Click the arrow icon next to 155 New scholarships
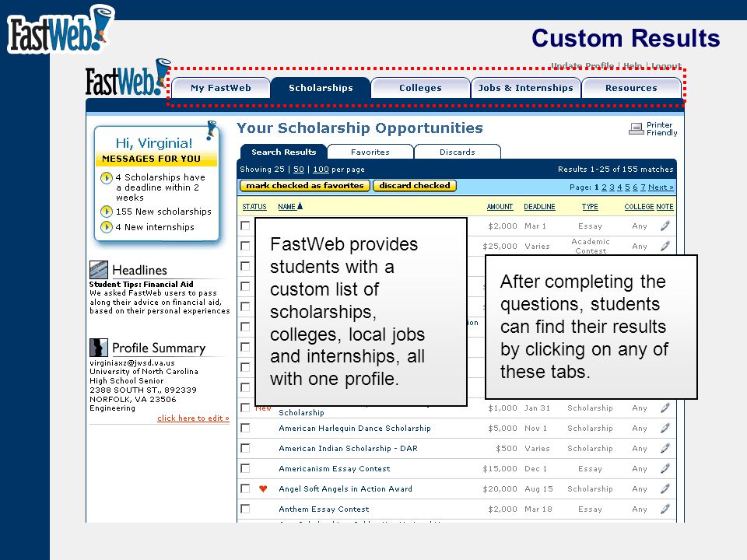The width and height of the screenshot is (747, 560). coord(107,212)
